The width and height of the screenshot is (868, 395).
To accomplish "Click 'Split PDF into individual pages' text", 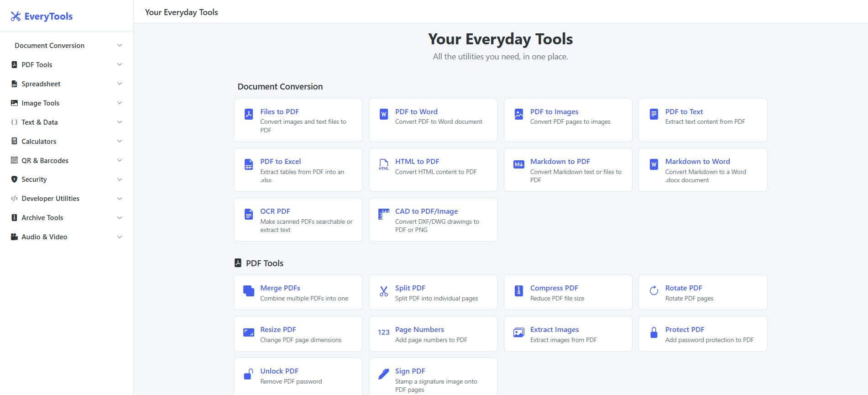I will click(x=436, y=298).
